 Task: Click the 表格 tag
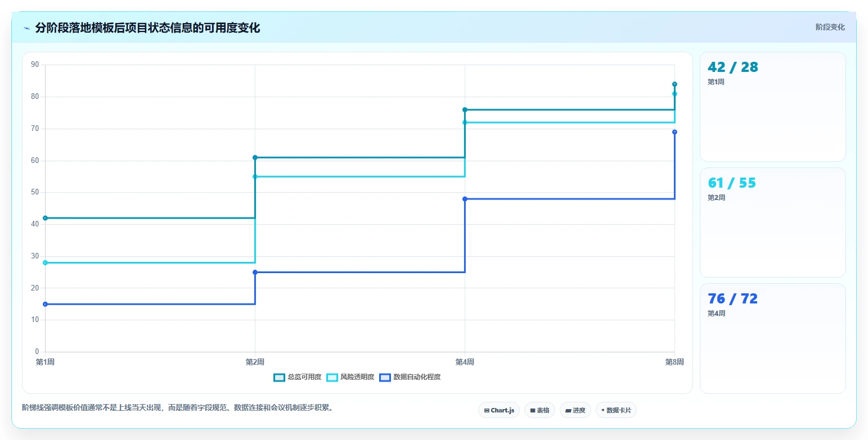[539, 410]
